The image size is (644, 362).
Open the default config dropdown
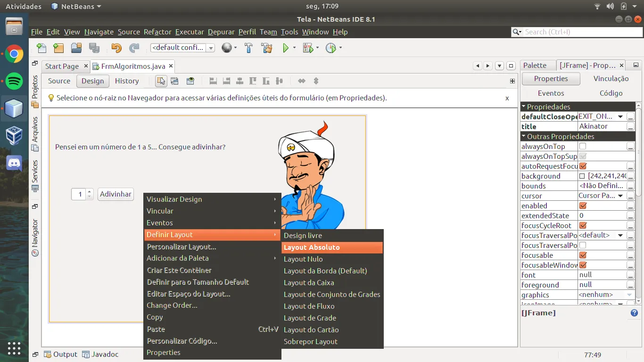pos(211,48)
